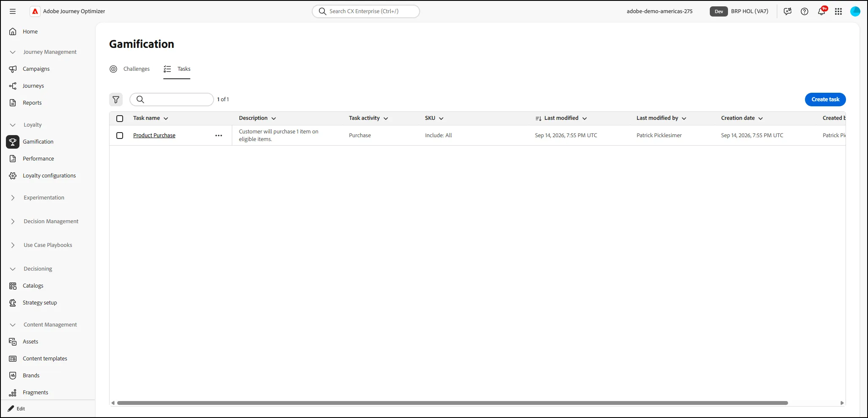Switch to the Challenges tab
Screen dimensions: 868x418
coord(129,69)
